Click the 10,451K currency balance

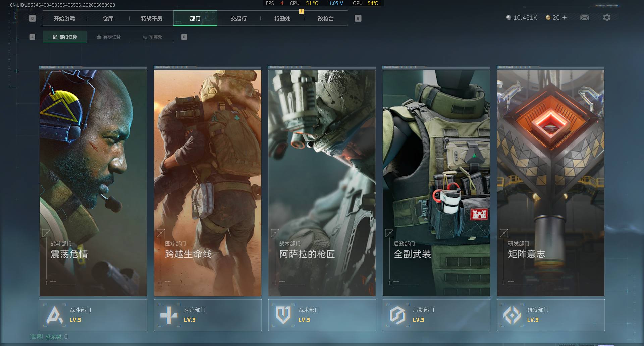[525, 18]
